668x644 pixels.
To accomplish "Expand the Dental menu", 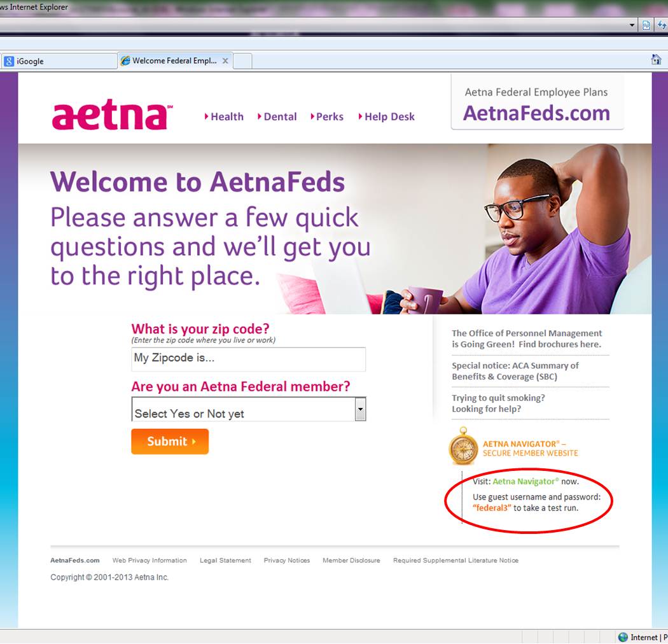I will click(x=277, y=116).
